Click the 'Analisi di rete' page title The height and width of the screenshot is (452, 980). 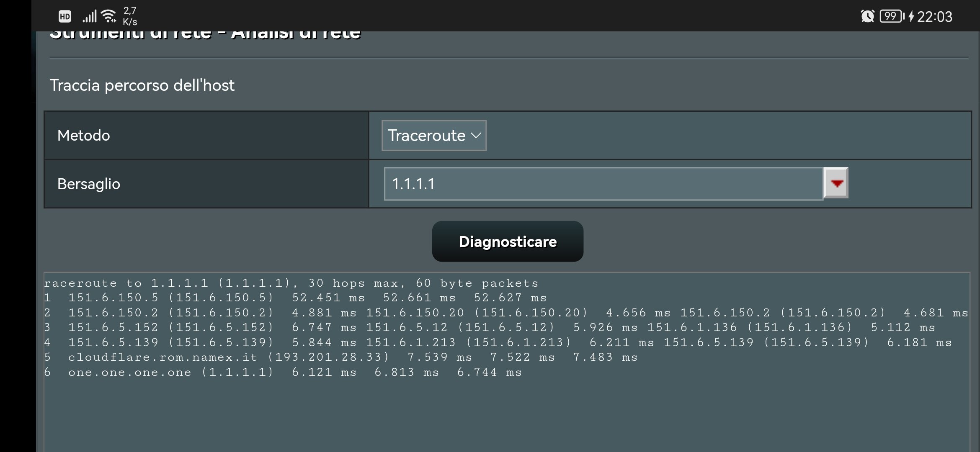click(296, 34)
